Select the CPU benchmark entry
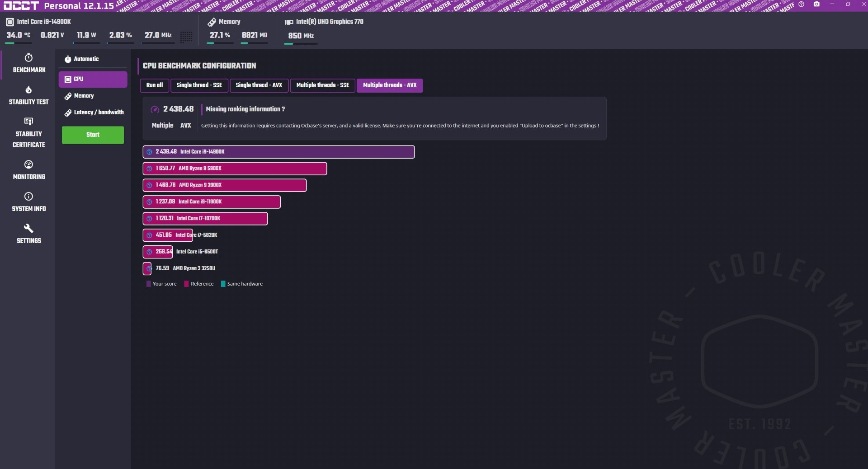This screenshot has height=469, width=868. 93,79
